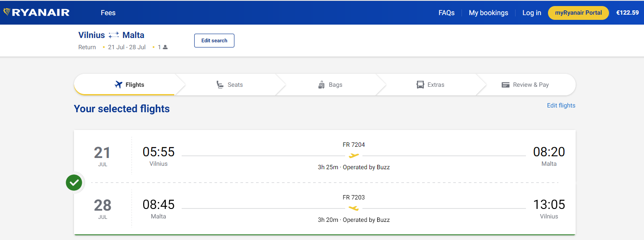Open the myRyanair Portal button

click(x=578, y=13)
